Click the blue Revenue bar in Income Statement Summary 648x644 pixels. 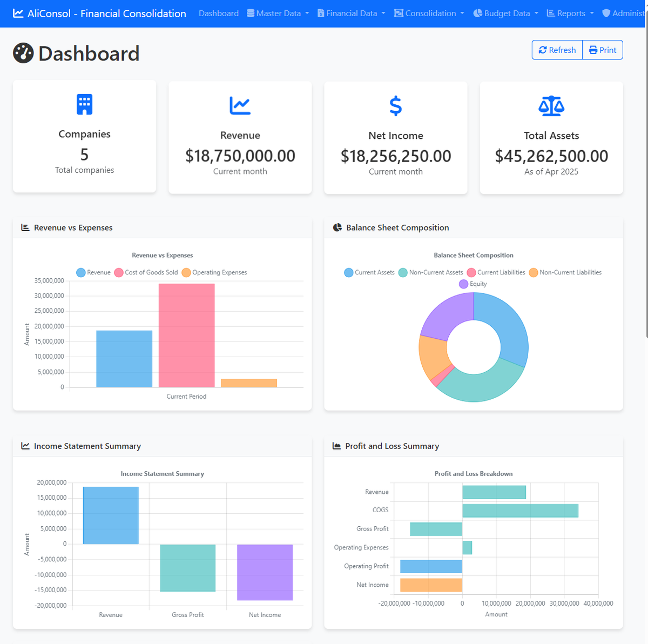tap(111, 515)
